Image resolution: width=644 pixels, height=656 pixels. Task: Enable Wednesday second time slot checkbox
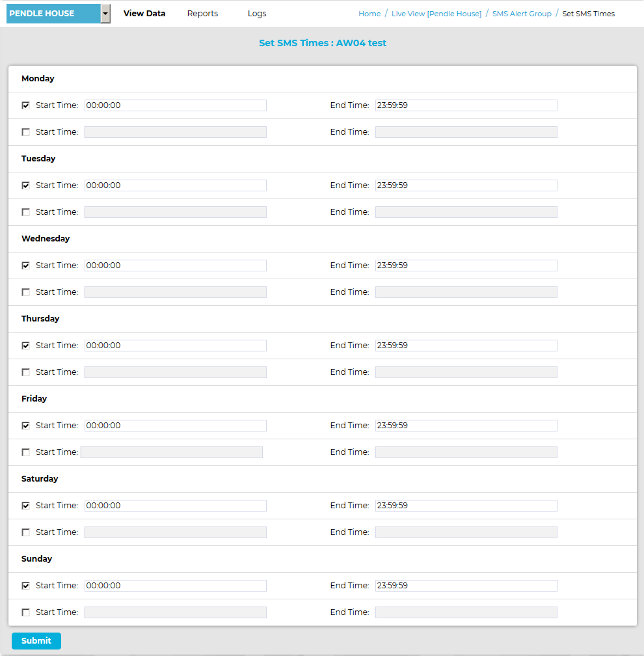click(26, 292)
